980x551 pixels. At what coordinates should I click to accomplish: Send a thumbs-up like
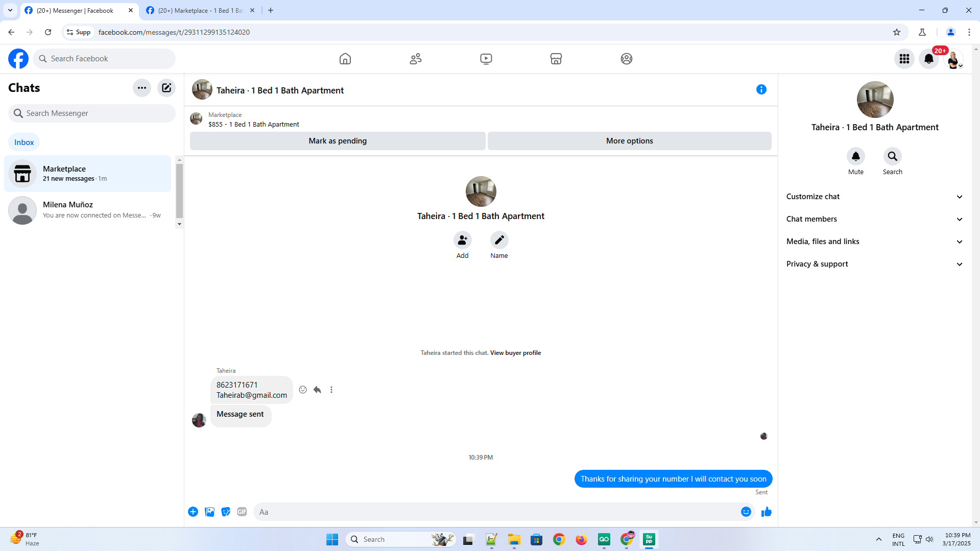767,512
